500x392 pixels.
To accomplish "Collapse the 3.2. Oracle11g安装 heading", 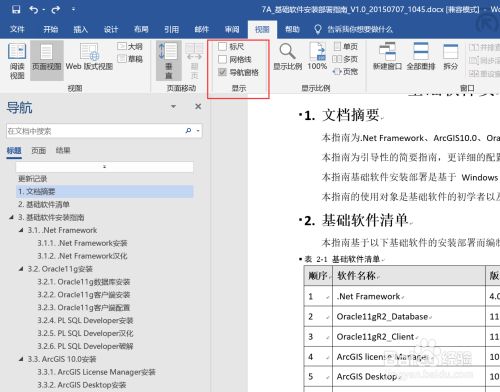I will click(21, 269).
